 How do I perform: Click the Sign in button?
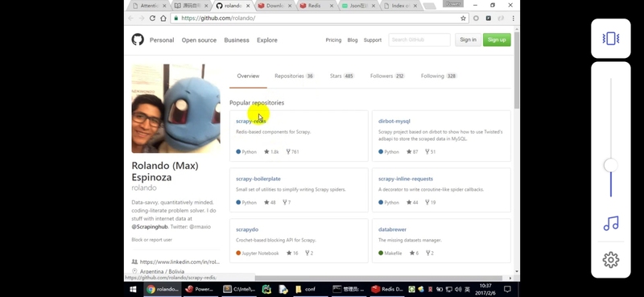[468, 40]
